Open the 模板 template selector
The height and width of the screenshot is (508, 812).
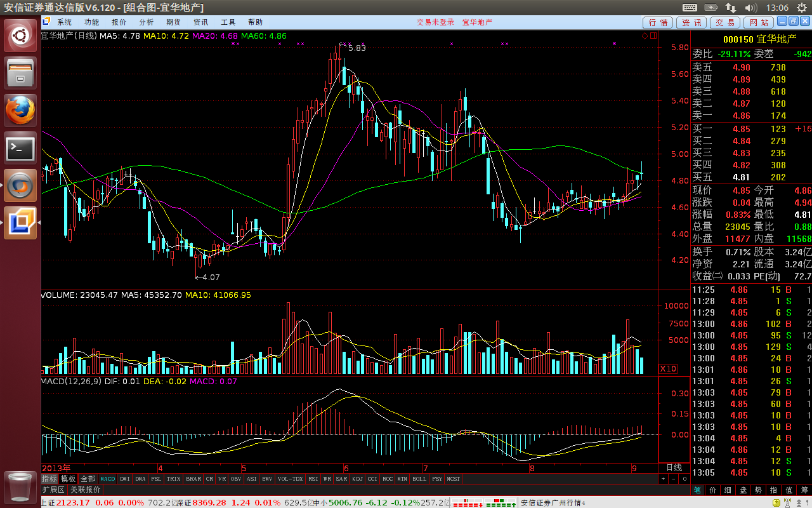point(69,479)
